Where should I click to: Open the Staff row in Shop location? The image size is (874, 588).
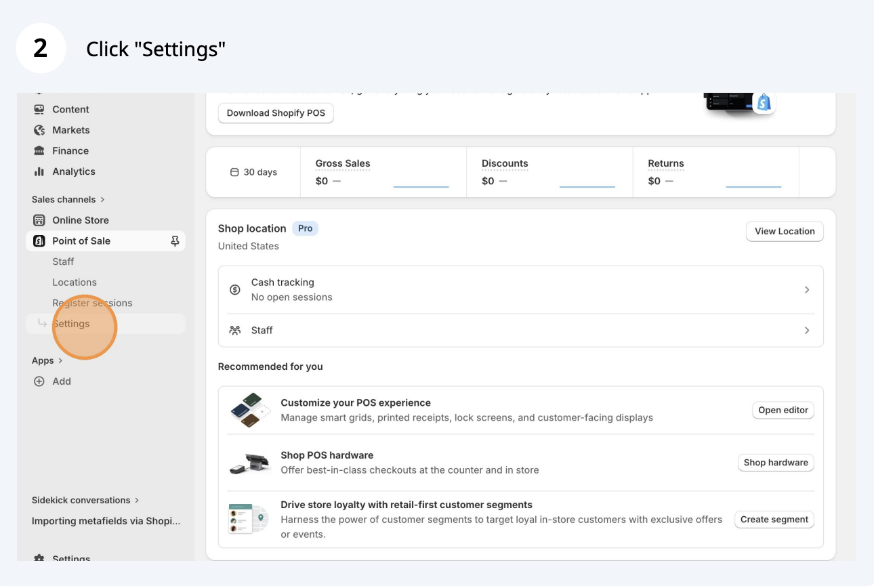point(521,331)
